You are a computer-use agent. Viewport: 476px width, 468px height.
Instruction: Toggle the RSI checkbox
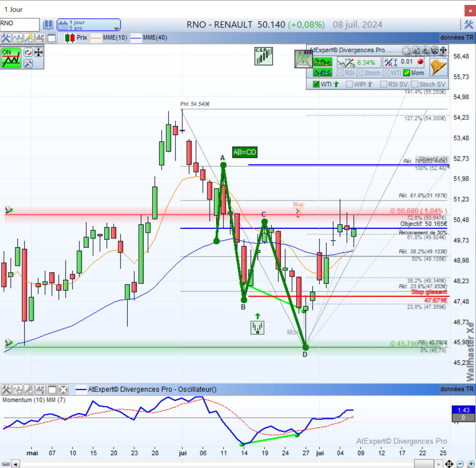340,73
